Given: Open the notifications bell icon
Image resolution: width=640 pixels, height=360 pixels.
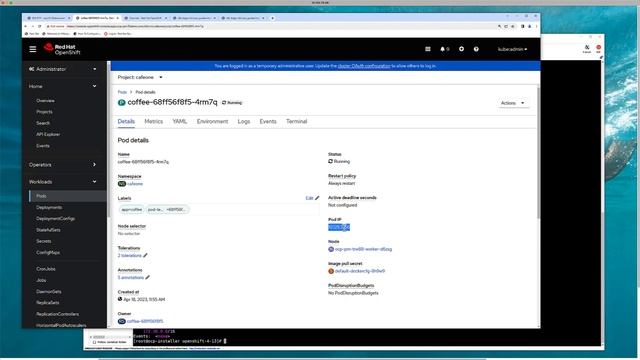Looking at the screenshot, I should pos(444,49).
